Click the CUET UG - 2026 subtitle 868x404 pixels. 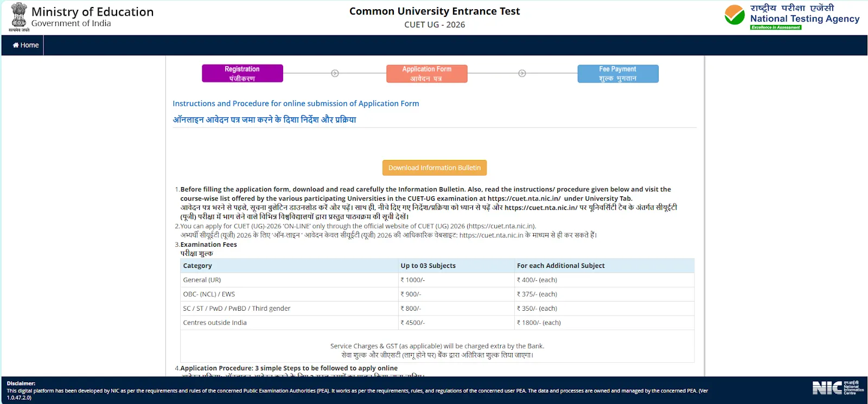pyautogui.click(x=435, y=24)
